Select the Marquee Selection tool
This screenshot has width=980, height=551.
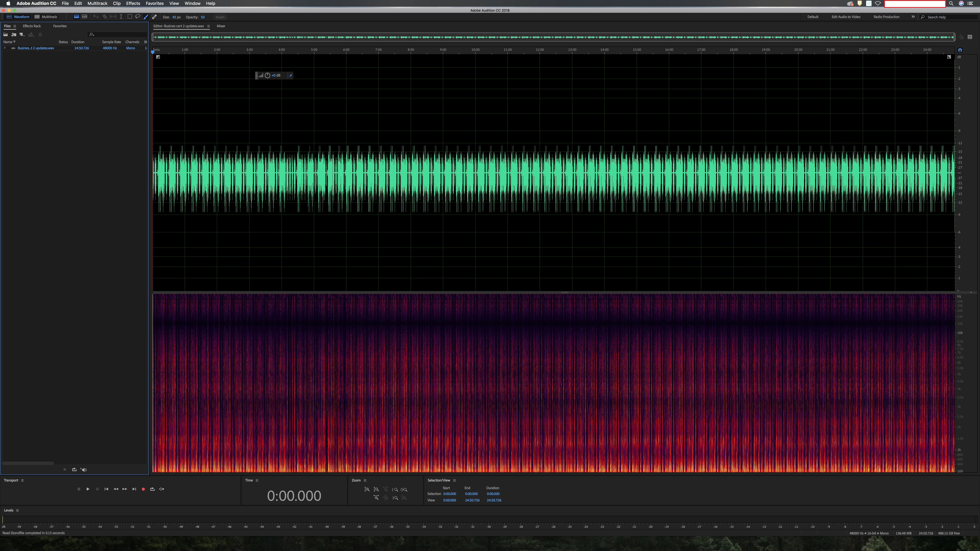130,17
